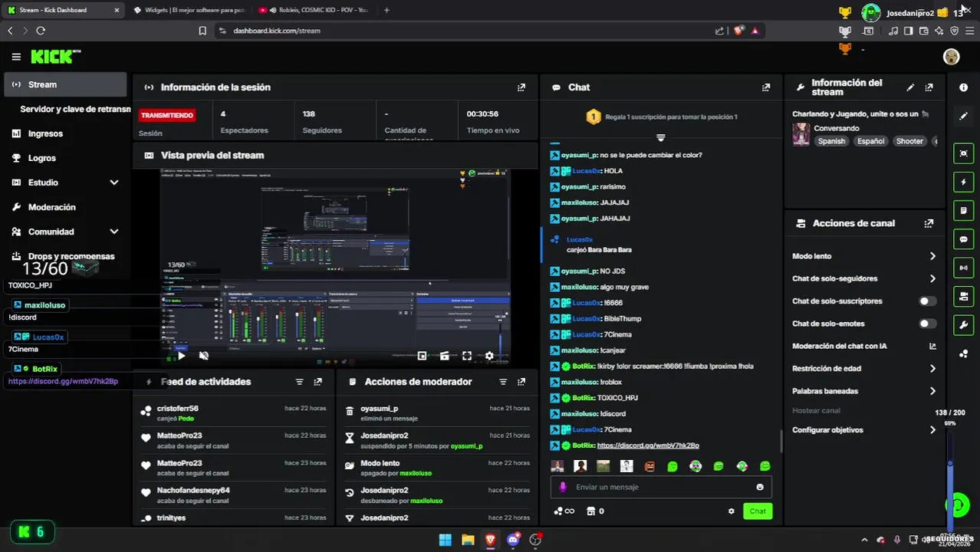
Task: Click the lightning bolt icon in right rail
Action: 964,182
